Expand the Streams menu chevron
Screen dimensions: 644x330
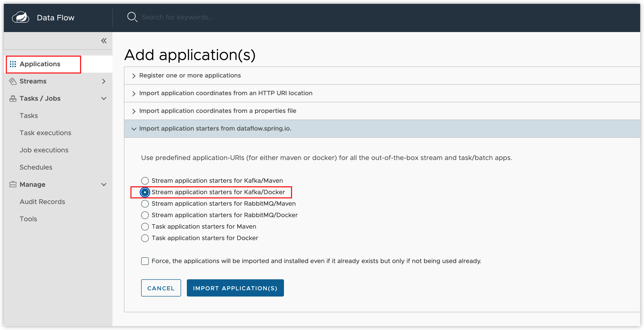pos(104,82)
